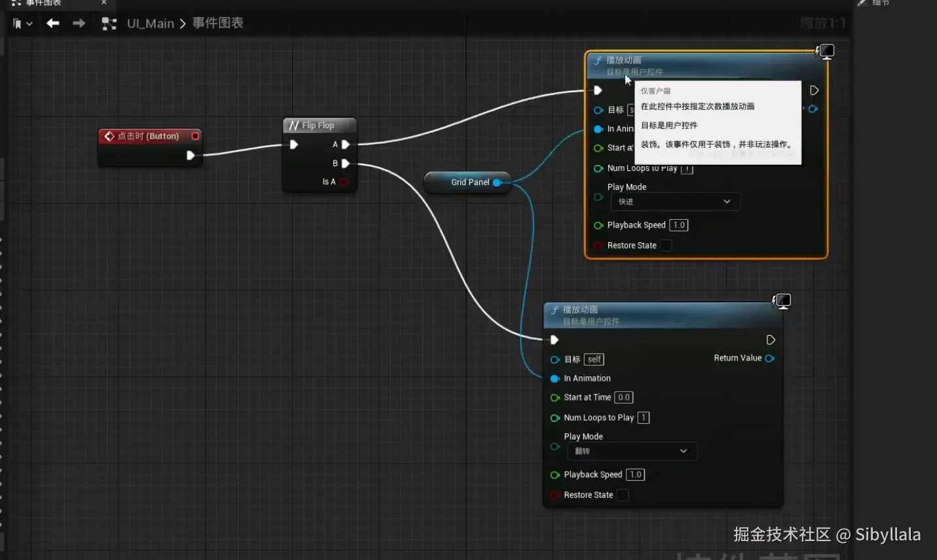937x560 pixels.
Task: Click the lower node's Start at Time pin
Action: (555, 398)
